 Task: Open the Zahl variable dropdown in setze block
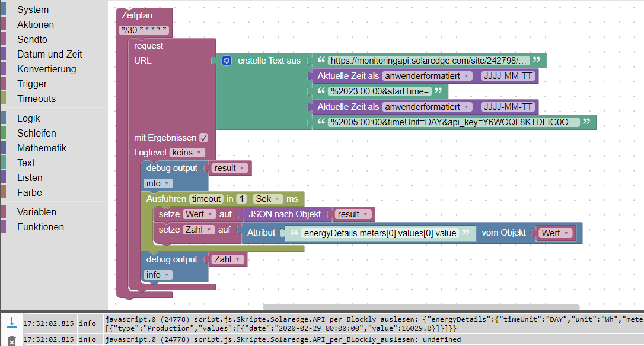click(x=199, y=230)
